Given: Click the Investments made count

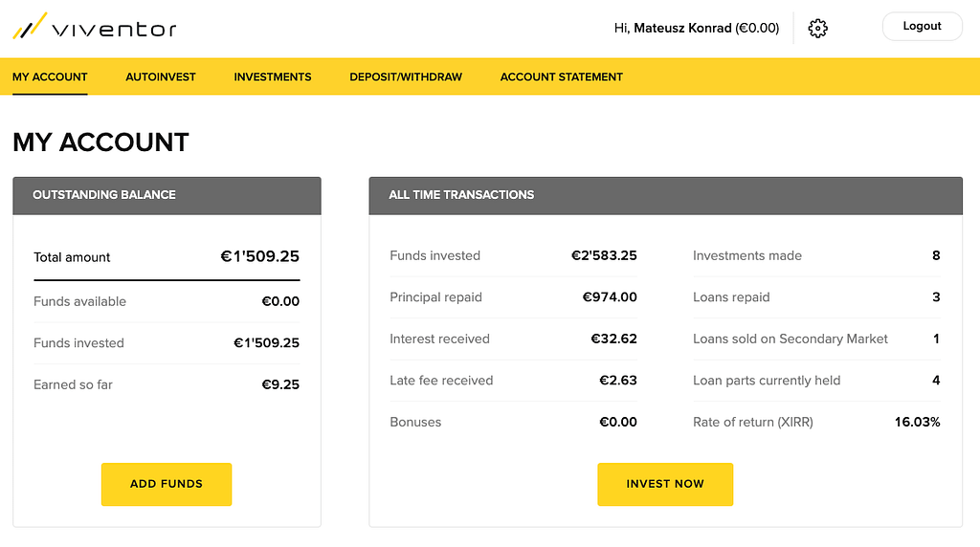Looking at the screenshot, I should click(936, 255).
